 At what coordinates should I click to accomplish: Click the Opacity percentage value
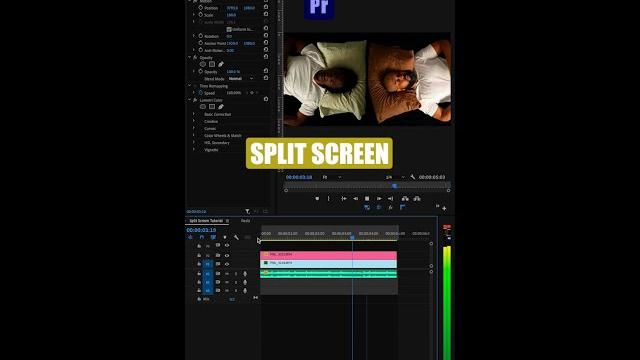pos(233,71)
